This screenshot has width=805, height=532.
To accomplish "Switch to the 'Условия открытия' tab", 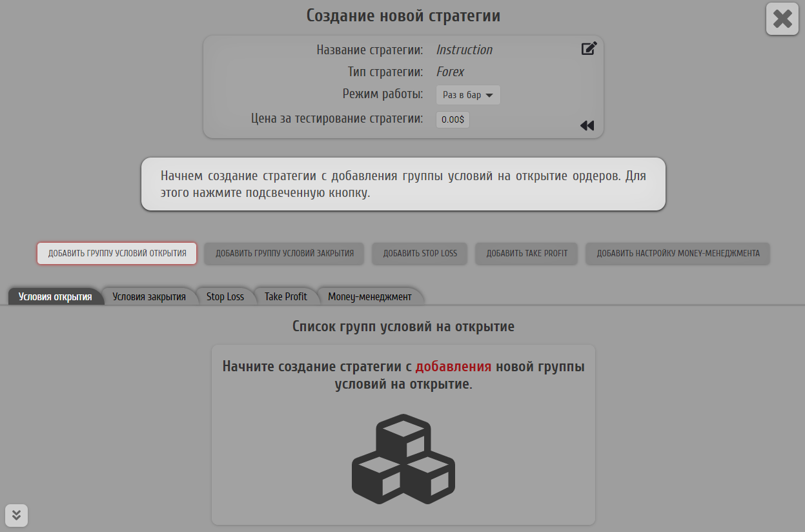I will pyautogui.click(x=55, y=297).
